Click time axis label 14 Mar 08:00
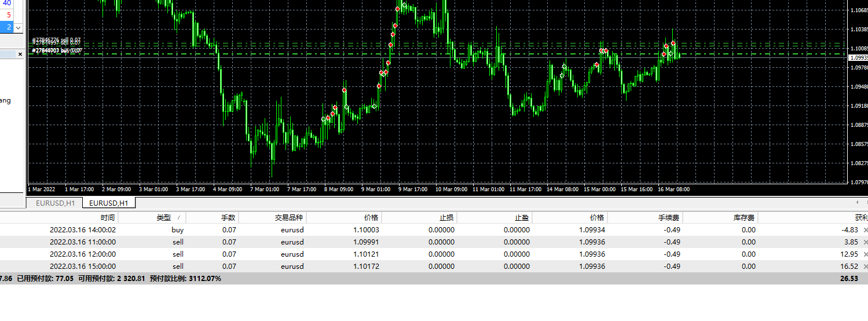The width and height of the screenshot is (868, 321). (562, 189)
